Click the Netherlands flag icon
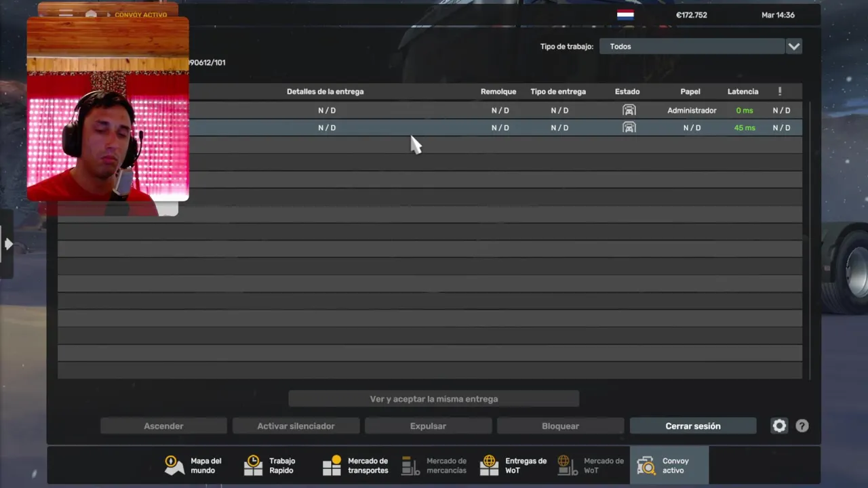The height and width of the screenshot is (488, 868). point(625,15)
